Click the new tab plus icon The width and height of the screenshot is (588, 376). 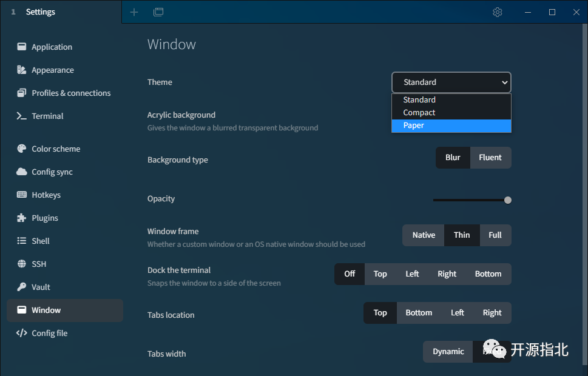coord(134,12)
